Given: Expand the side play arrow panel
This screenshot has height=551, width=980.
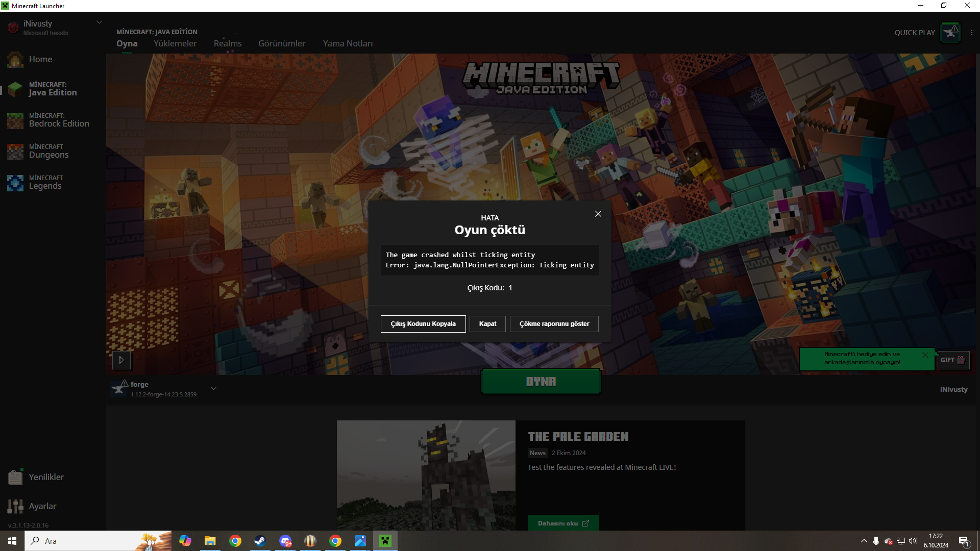Looking at the screenshot, I should [x=121, y=360].
